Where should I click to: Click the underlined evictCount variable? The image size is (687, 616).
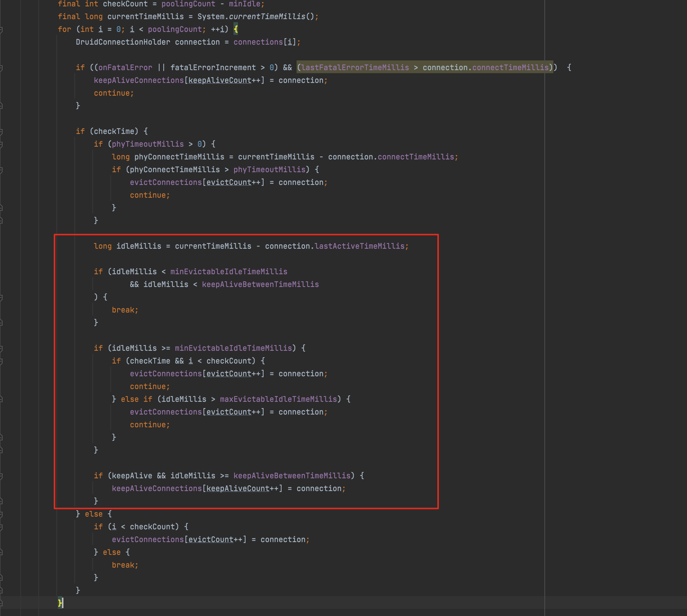point(228,182)
